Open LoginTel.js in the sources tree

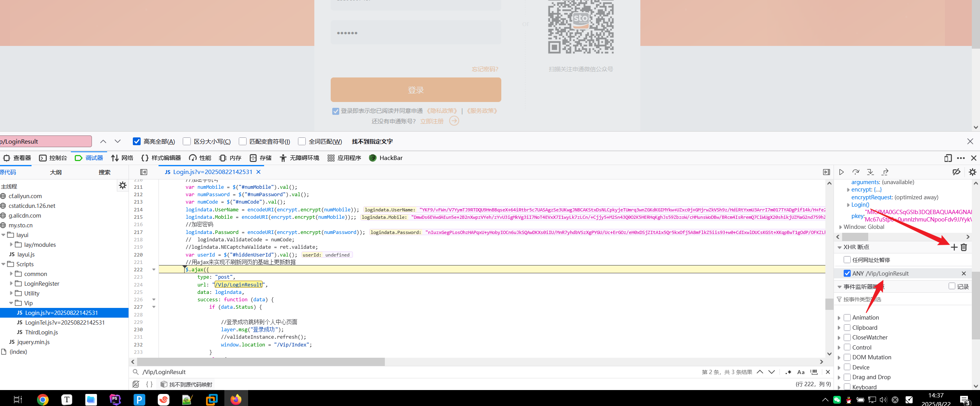65,322
